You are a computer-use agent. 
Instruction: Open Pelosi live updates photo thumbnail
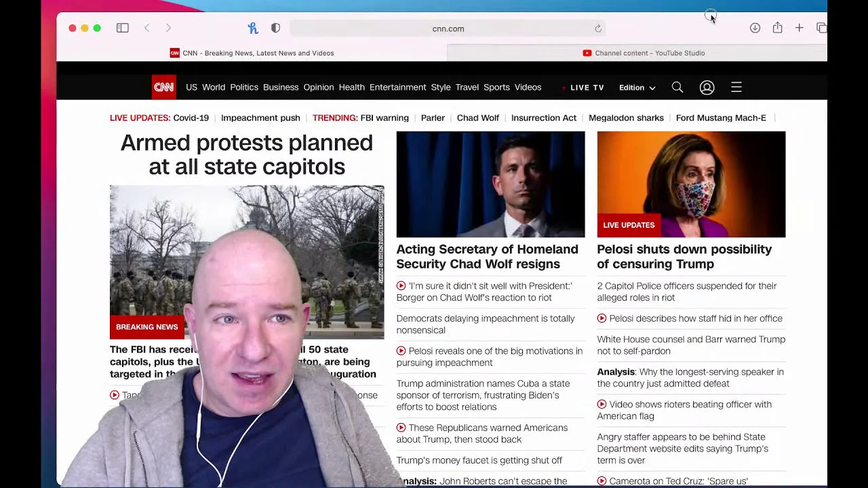(x=691, y=184)
